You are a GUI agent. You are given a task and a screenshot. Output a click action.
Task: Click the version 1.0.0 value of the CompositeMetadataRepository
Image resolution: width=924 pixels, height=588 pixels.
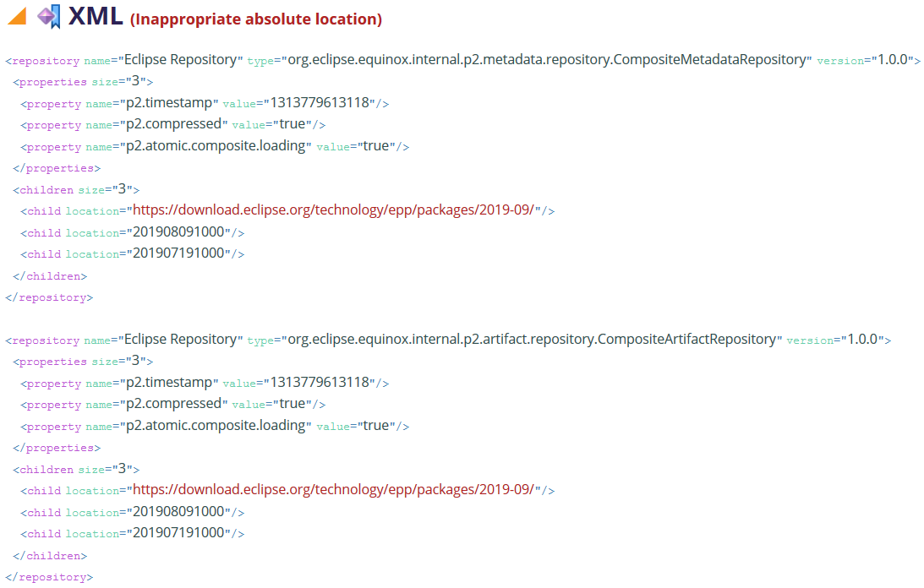pyautogui.click(x=893, y=60)
